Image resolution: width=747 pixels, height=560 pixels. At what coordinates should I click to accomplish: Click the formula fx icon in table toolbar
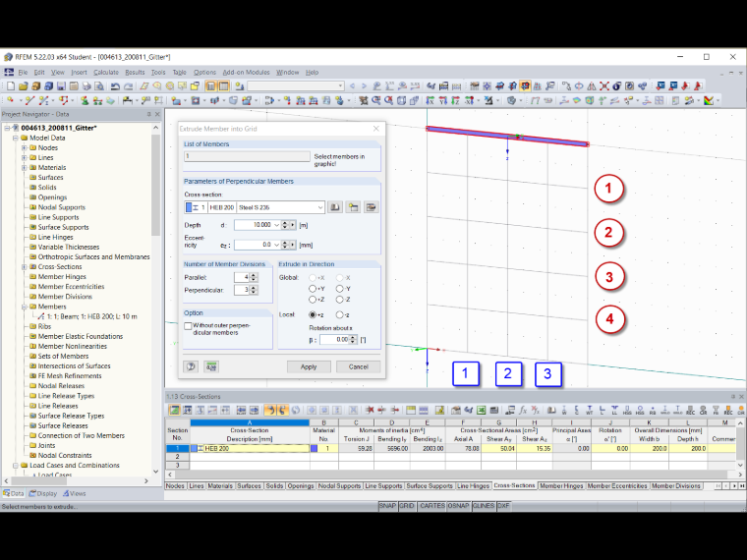pos(522,410)
